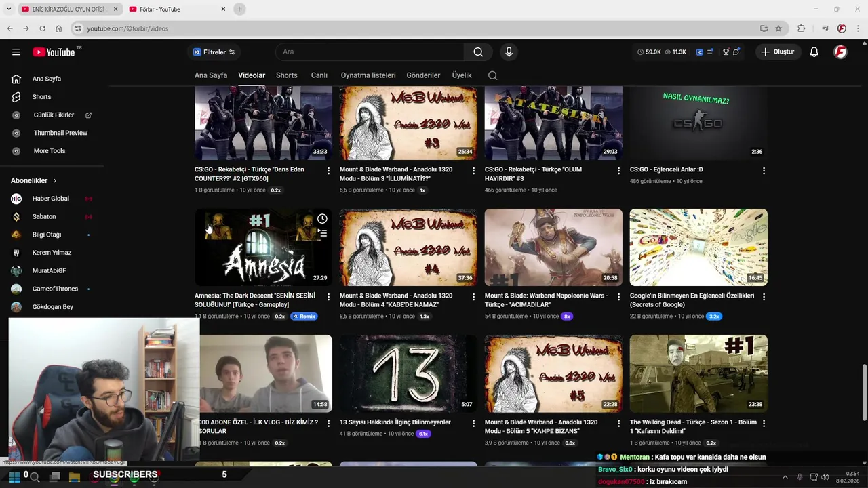Go to the YouTube logo home
Screen dimensions: 868x488
pos(54,52)
